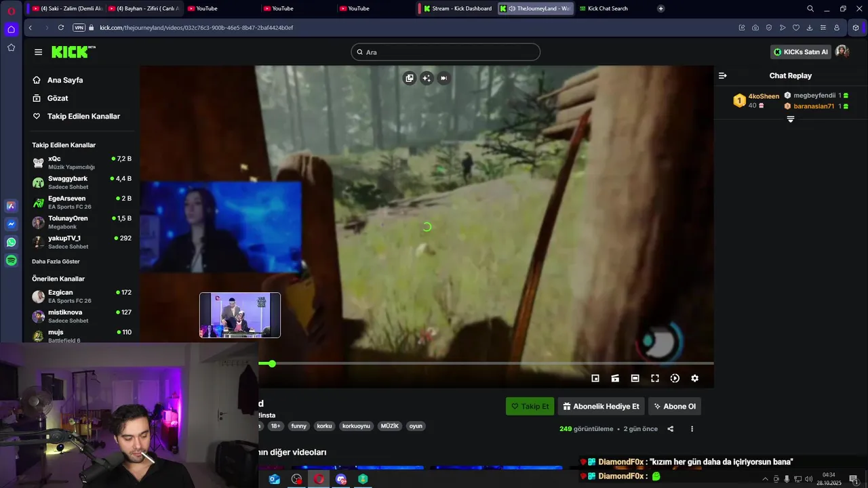Screen dimensions: 868x488
Task: Switch to Bayhan - Zifiri tab
Action: point(144,9)
